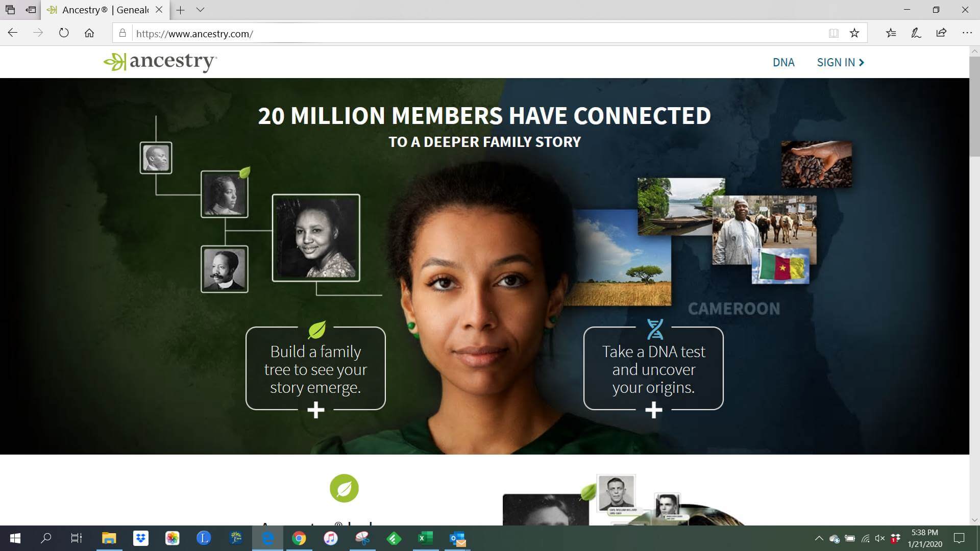Close the Ancestry tab
980x551 pixels.
click(x=159, y=10)
